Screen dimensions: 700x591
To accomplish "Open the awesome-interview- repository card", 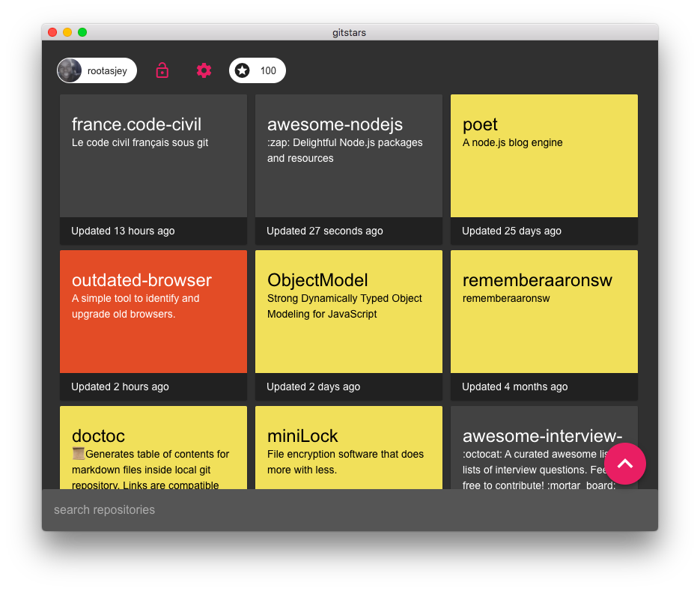I will coord(544,448).
